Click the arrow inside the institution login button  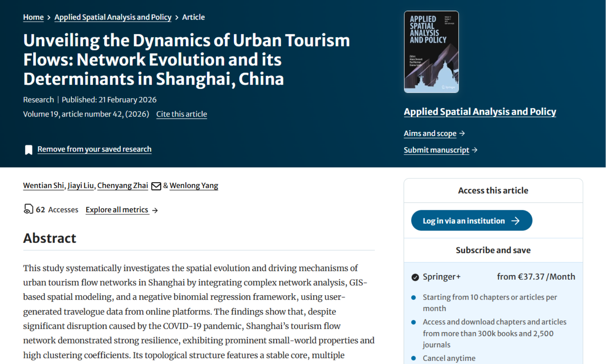(x=515, y=221)
